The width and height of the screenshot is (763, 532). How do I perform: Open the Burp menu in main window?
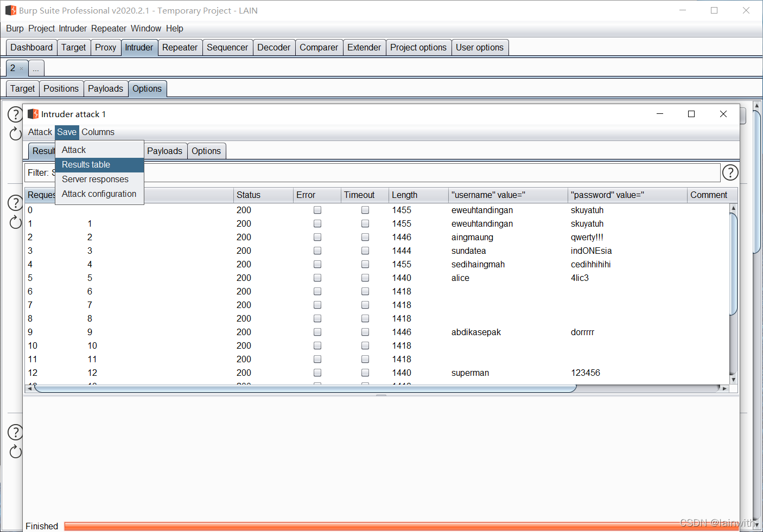(x=15, y=29)
